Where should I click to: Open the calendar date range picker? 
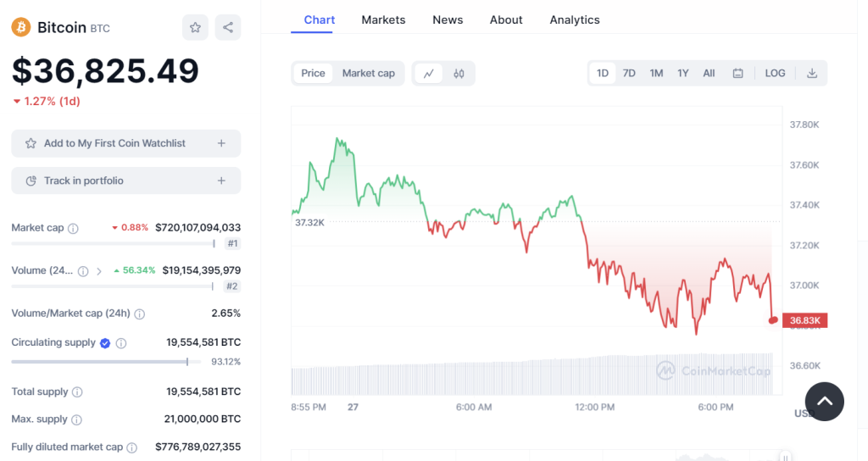737,74
